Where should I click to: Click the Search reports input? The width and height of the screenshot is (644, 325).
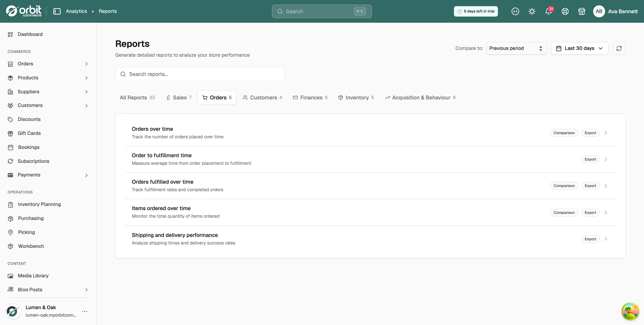coord(200,74)
